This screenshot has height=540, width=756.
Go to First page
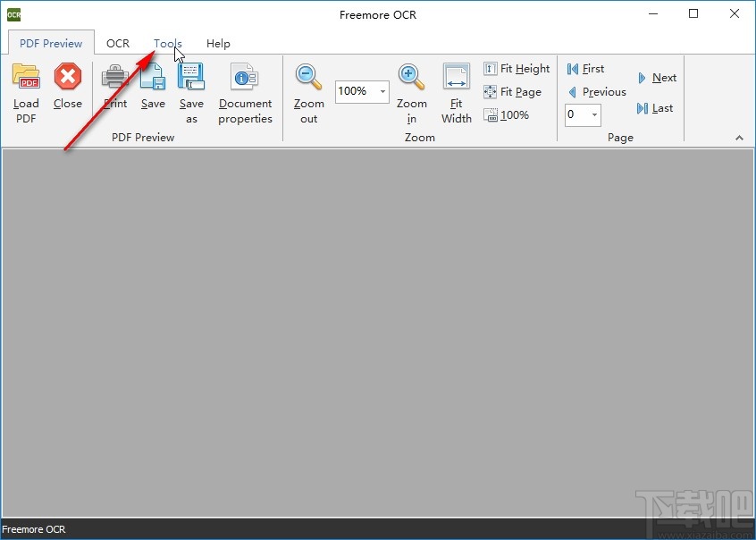click(585, 69)
